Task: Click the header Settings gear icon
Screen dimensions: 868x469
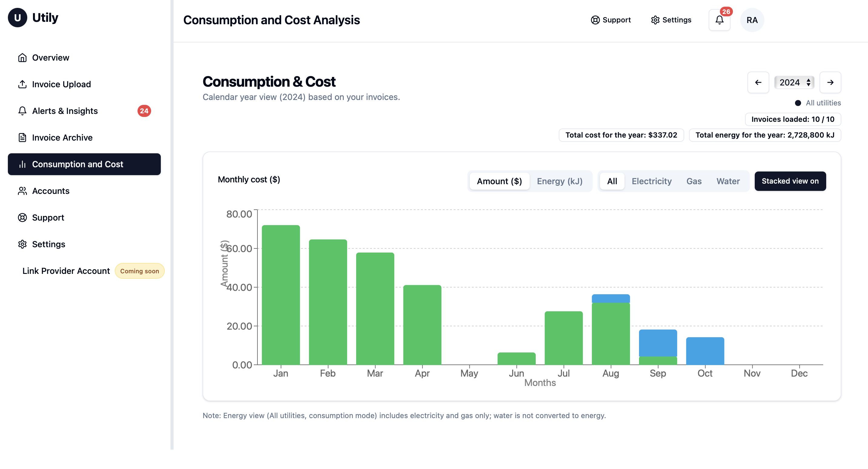Action: pos(655,20)
